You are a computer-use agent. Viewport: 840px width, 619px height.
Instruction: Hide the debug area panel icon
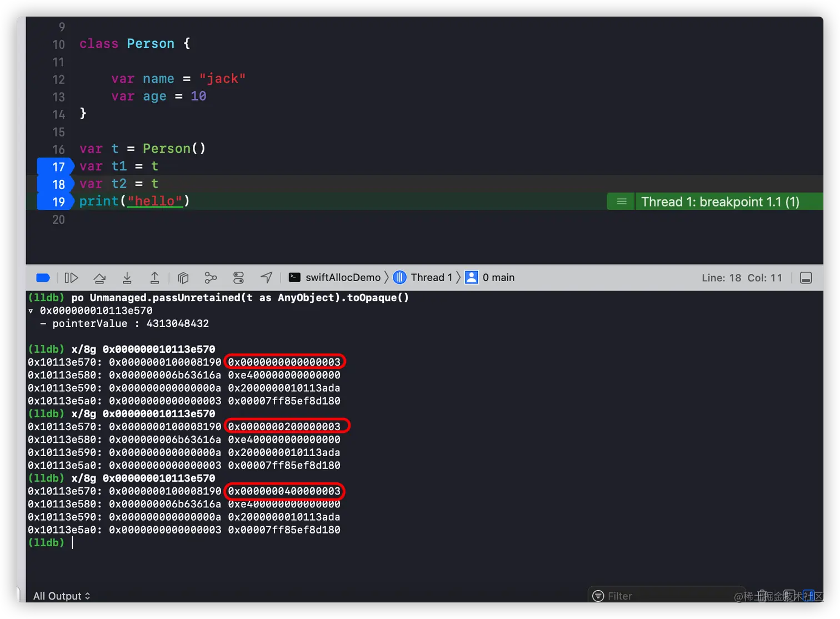point(806,278)
